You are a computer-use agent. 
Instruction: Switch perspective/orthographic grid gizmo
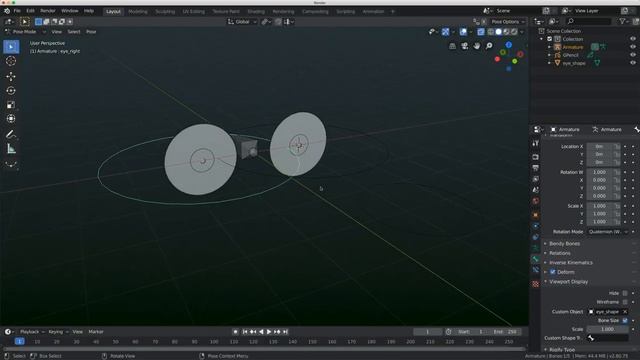(452, 46)
